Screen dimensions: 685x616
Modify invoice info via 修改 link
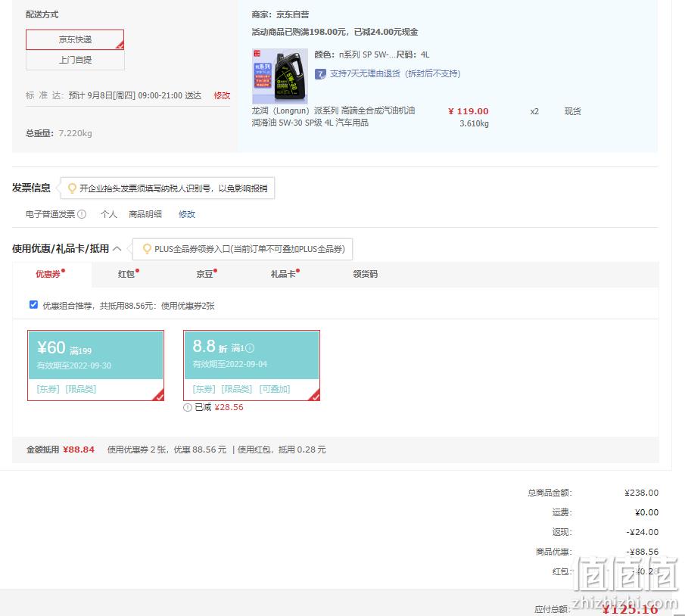tap(187, 214)
